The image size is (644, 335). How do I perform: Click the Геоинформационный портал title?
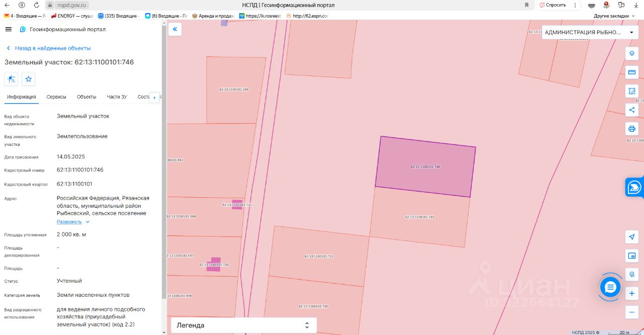[68, 29]
